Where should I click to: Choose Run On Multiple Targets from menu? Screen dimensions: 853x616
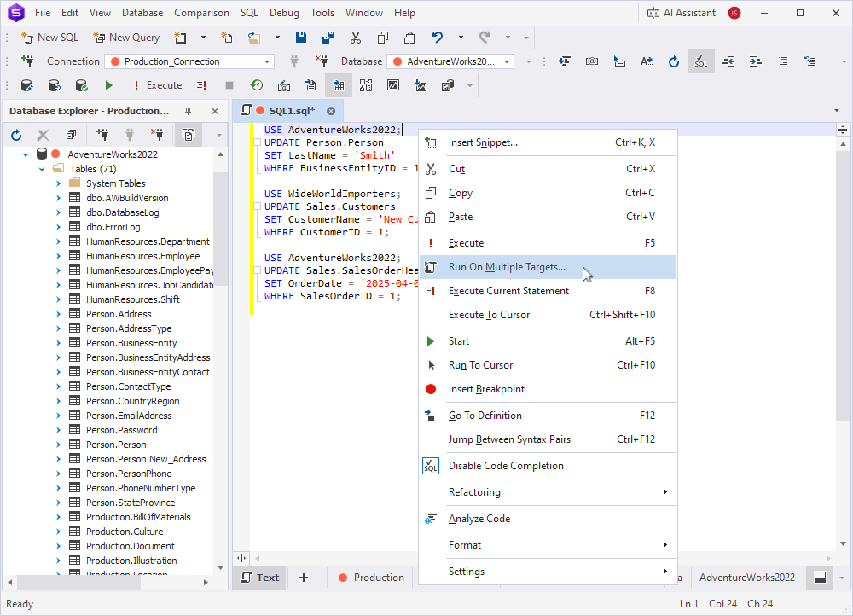click(x=508, y=267)
